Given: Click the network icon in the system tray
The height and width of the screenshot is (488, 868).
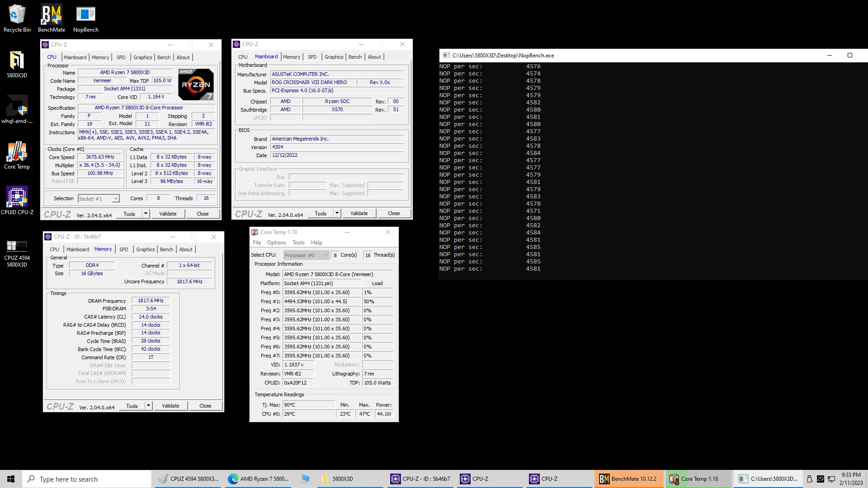Looking at the screenshot, I should 831,479.
